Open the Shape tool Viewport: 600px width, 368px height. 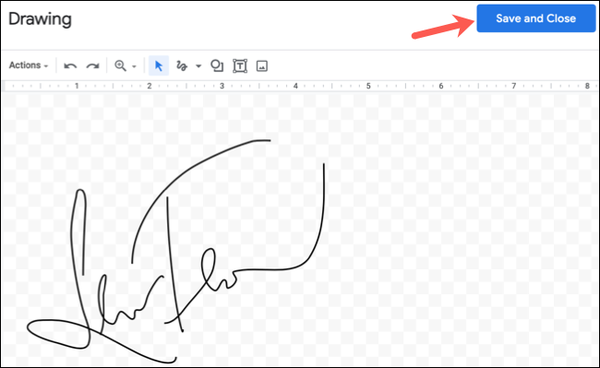pos(217,66)
